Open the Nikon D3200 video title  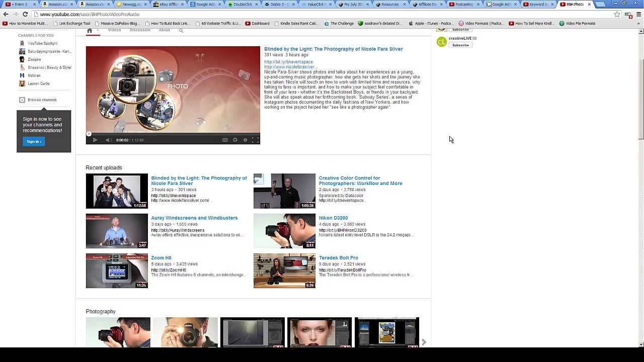click(333, 218)
